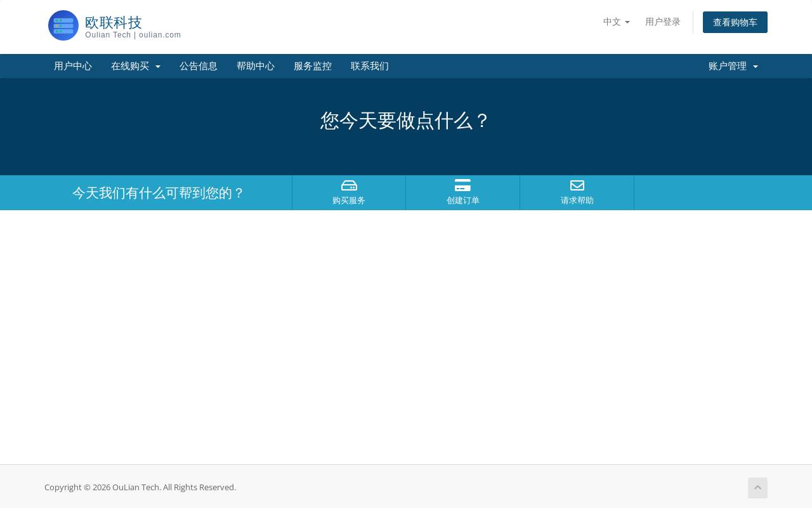
Task: Expand the 账户管理 dropdown
Action: [x=733, y=66]
